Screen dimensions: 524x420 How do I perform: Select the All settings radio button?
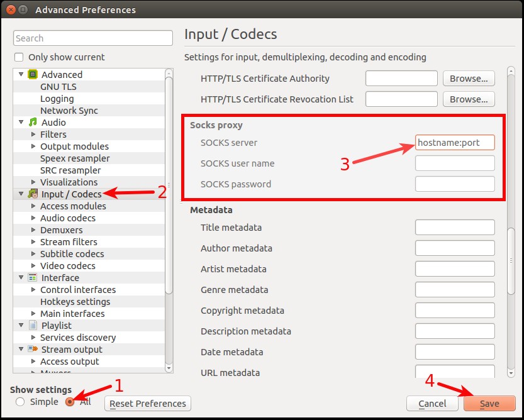pyautogui.click(x=70, y=402)
